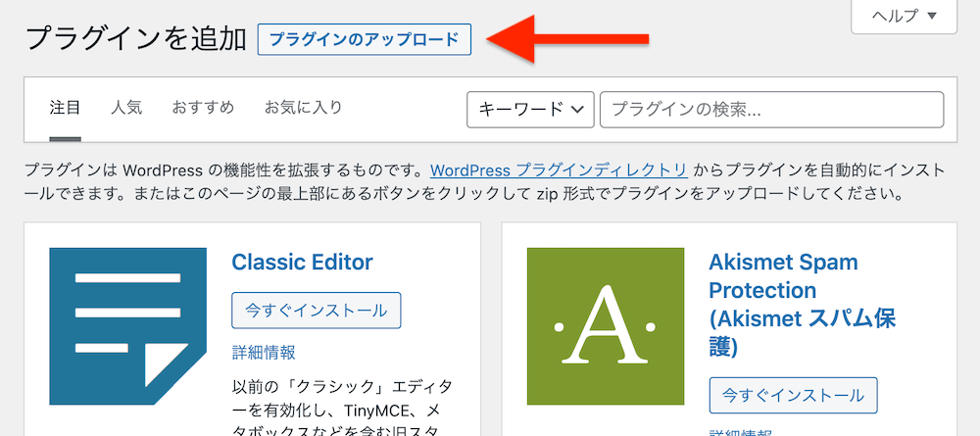Focus the プラグインの検索 input field
Viewport: 980px width, 436px height.
[772, 110]
